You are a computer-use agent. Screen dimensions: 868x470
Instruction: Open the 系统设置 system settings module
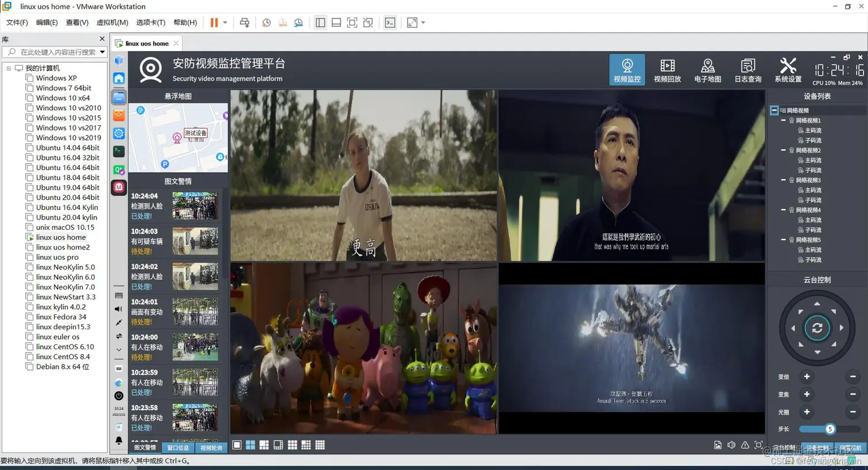[x=788, y=70]
